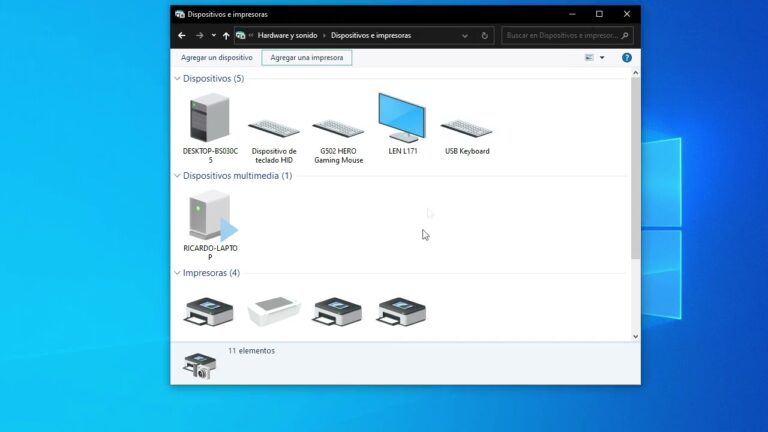The height and width of the screenshot is (432, 768).
Task: Go back with the back arrow
Action: click(181, 35)
